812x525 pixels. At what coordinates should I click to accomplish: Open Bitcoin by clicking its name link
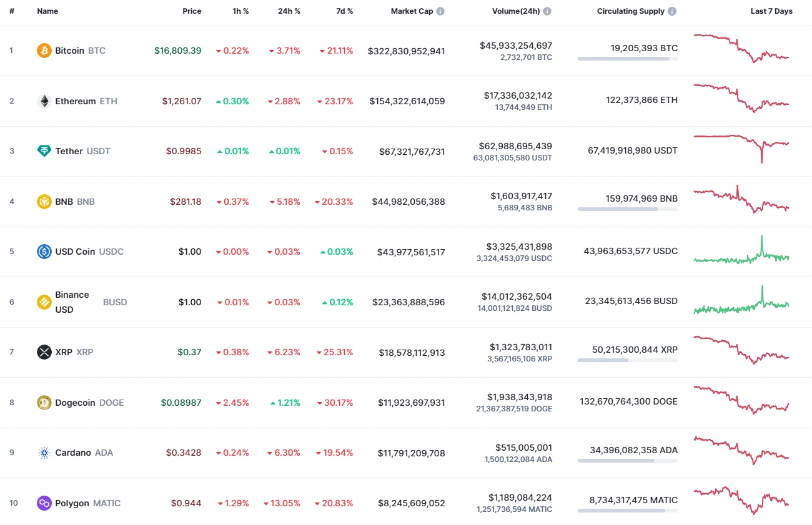[x=69, y=51]
